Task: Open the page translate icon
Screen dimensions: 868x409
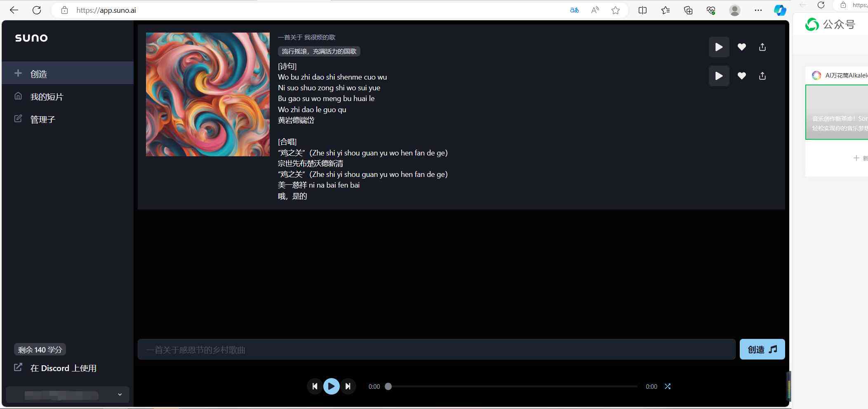Action: 574,10
